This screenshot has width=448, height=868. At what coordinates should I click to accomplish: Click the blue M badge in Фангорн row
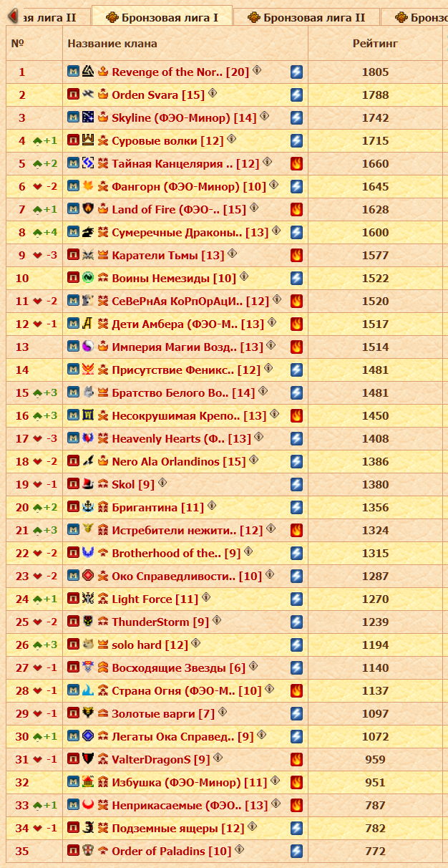73,187
